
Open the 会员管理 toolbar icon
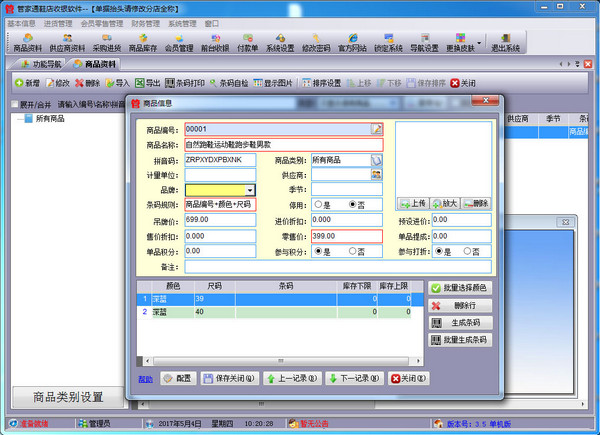(179, 43)
